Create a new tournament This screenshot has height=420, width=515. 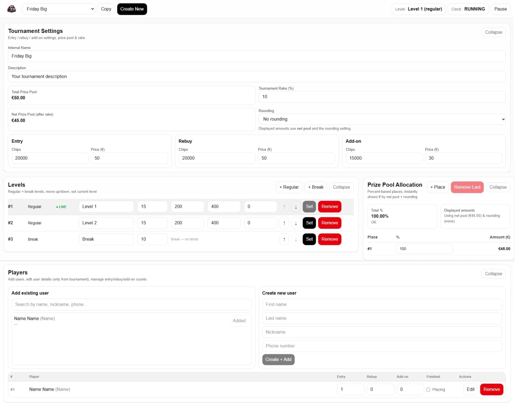coord(132,9)
